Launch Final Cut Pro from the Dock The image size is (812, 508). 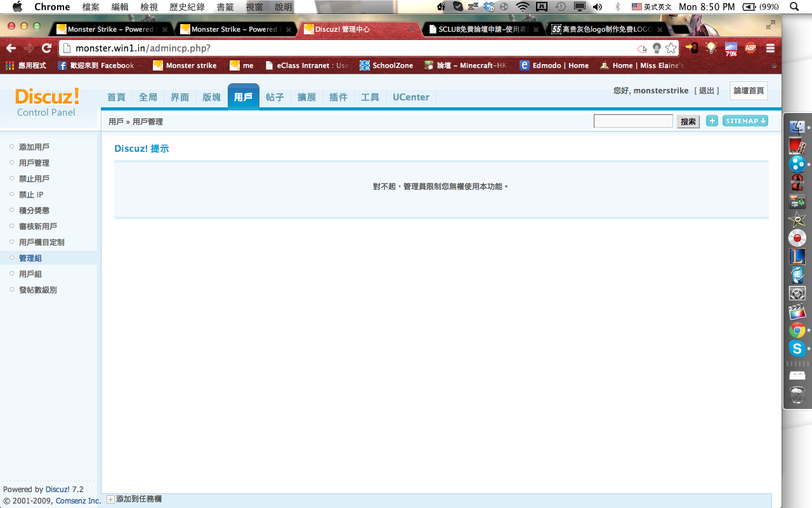tap(797, 312)
